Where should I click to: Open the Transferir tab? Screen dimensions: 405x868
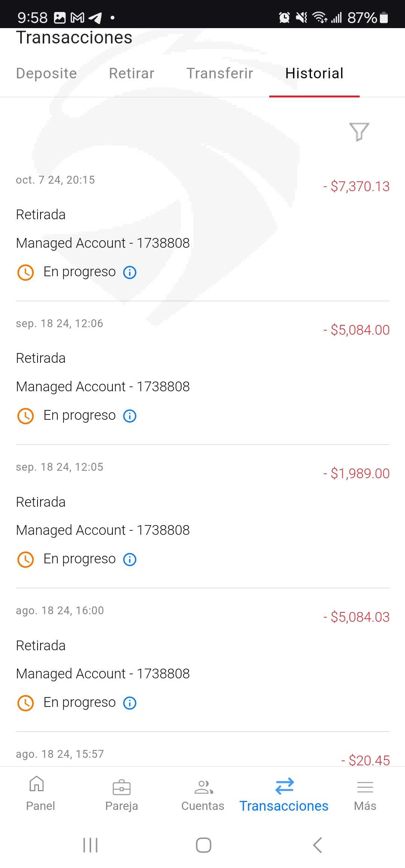pyautogui.click(x=220, y=73)
